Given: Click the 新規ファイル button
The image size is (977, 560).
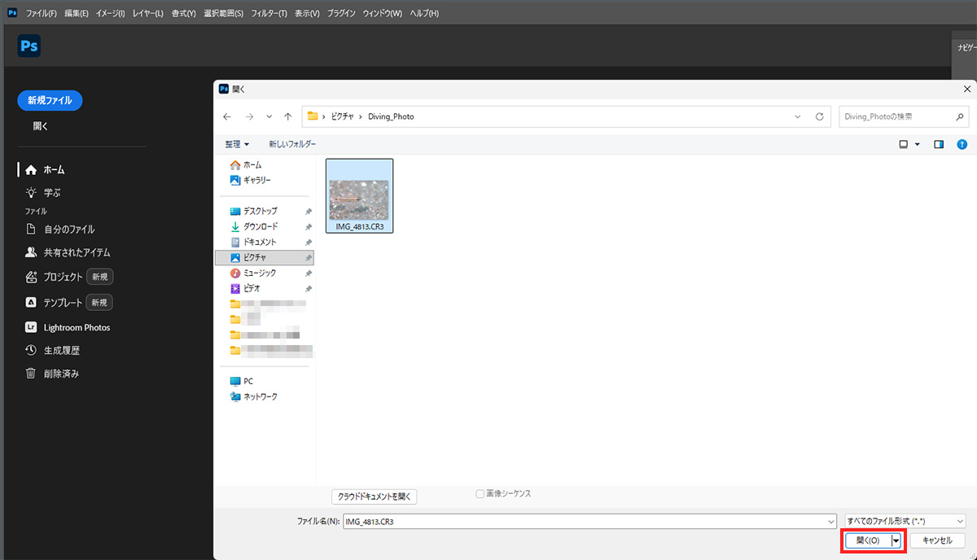Looking at the screenshot, I should [50, 100].
